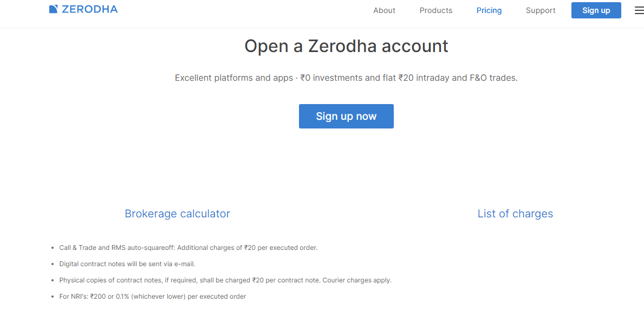644x309 pixels.
Task: Click the Sign up now button
Action: [346, 117]
